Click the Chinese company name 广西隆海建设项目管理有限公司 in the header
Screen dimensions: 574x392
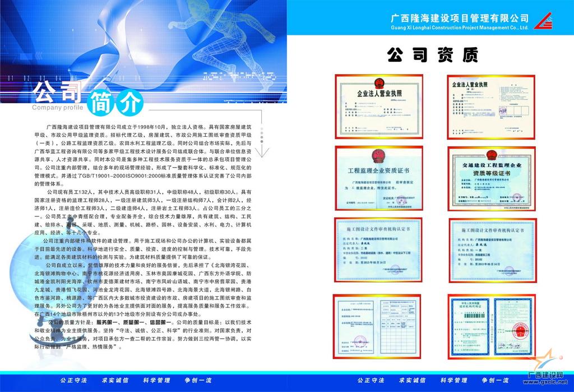pos(460,18)
